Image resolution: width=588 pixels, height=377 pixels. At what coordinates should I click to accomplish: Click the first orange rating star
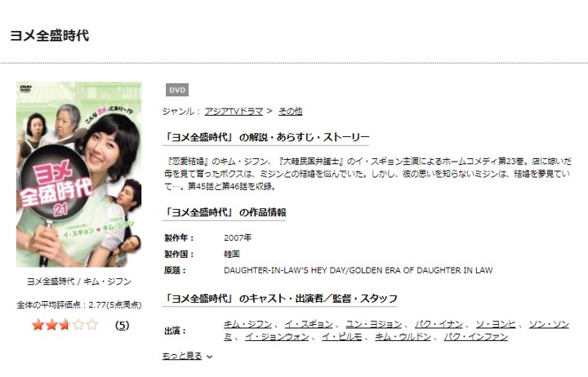pos(38,325)
